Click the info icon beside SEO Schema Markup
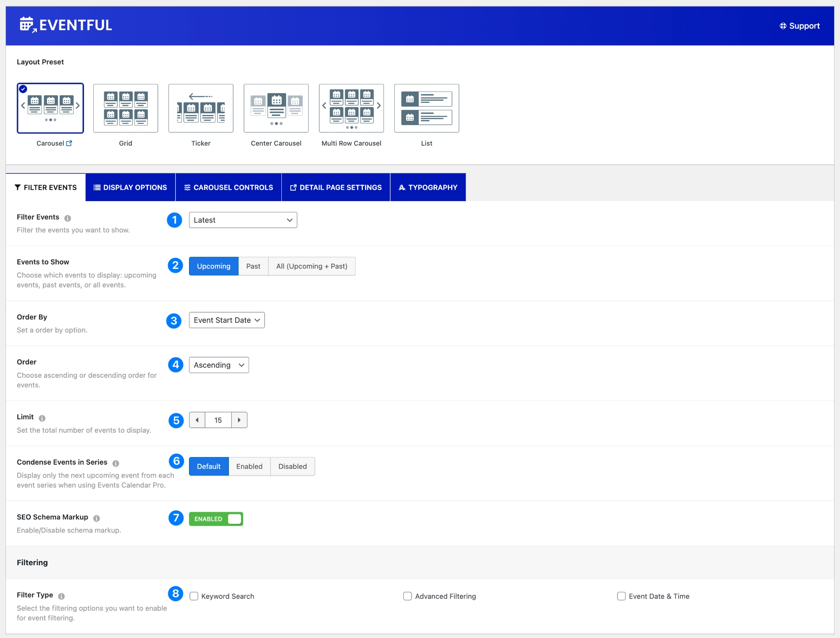 pyautogui.click(x=97, y=518)
